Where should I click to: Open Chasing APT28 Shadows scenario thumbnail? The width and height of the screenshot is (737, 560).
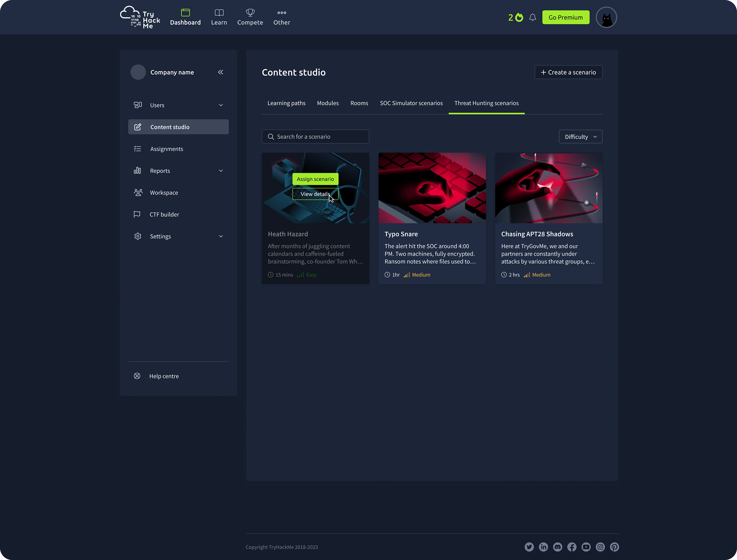click(549, 188)
